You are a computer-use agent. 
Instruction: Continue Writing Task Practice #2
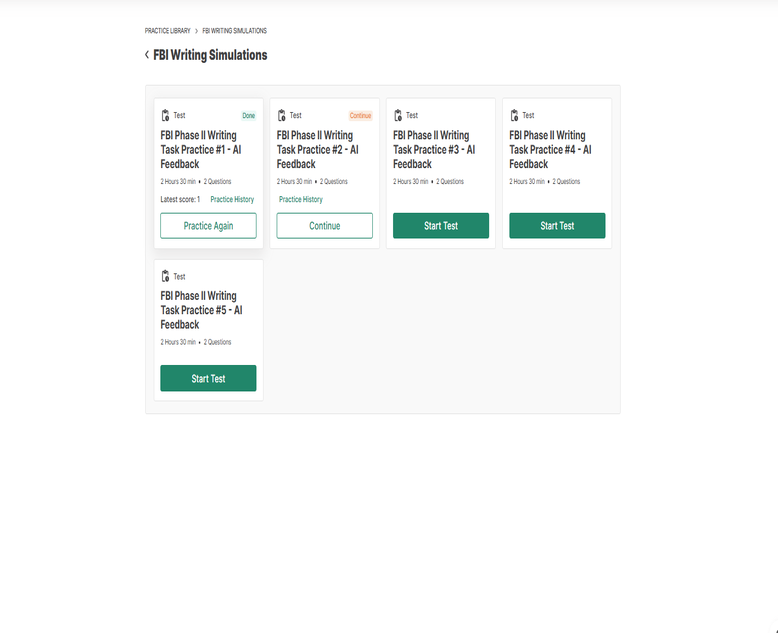click(x=324, y=226)
